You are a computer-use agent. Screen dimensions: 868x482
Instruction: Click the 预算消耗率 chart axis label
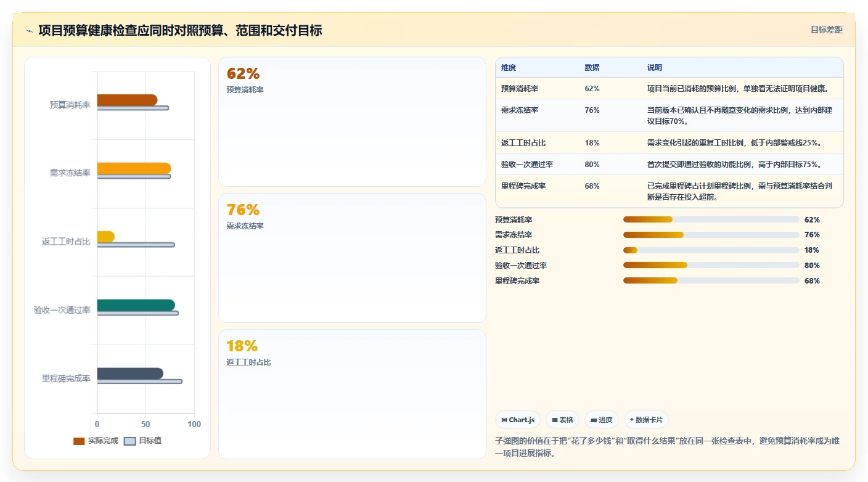click(x=70, y=105)
